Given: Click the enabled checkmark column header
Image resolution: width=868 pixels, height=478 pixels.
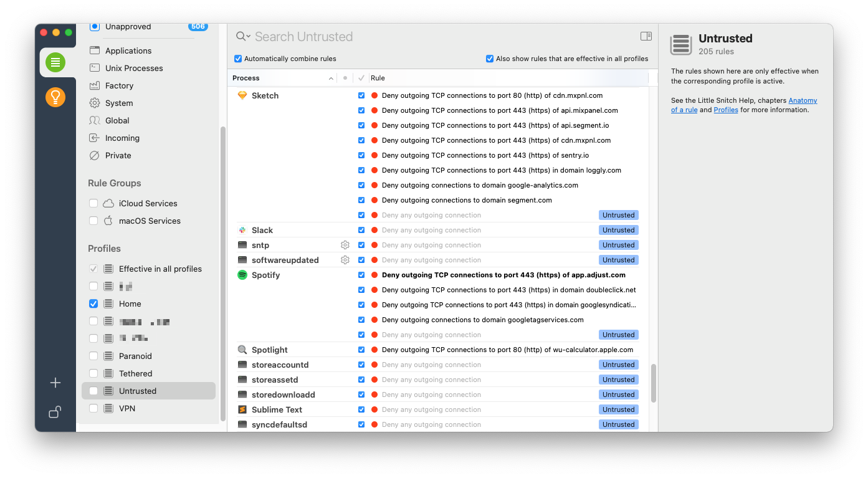Looking at the screenshot, I should point(361,78).
